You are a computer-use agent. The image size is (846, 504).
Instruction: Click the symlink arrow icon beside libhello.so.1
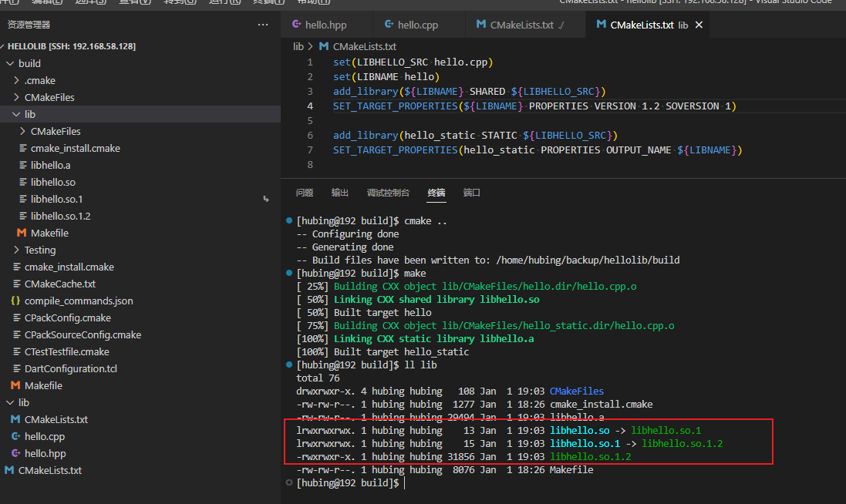tap(266, 200)
